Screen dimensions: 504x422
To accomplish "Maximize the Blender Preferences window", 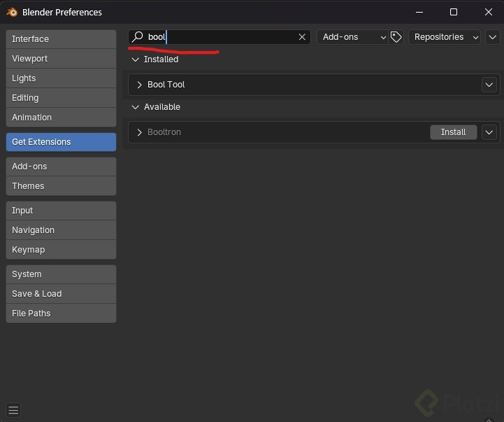I will coord(454,12).
